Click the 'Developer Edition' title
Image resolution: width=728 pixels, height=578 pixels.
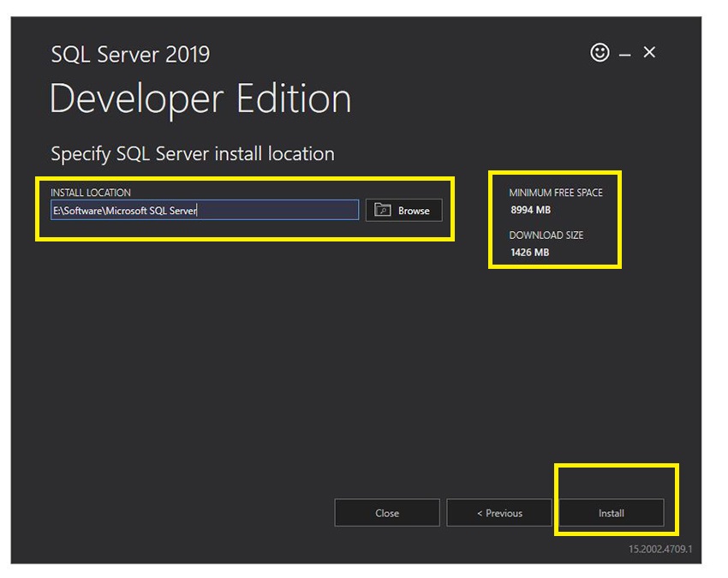tap(200, 99)
